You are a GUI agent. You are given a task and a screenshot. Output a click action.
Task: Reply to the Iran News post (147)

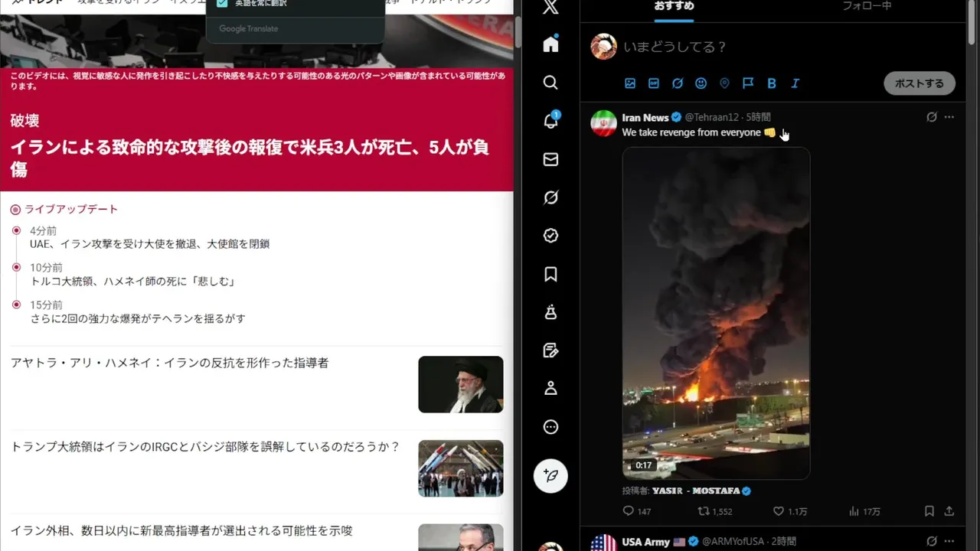tap(636, 511)
